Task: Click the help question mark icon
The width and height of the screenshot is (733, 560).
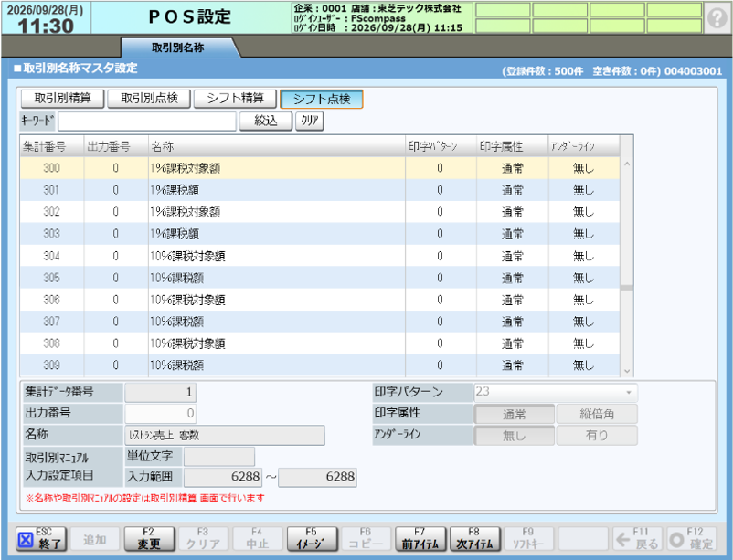Action: pos(717,18)
